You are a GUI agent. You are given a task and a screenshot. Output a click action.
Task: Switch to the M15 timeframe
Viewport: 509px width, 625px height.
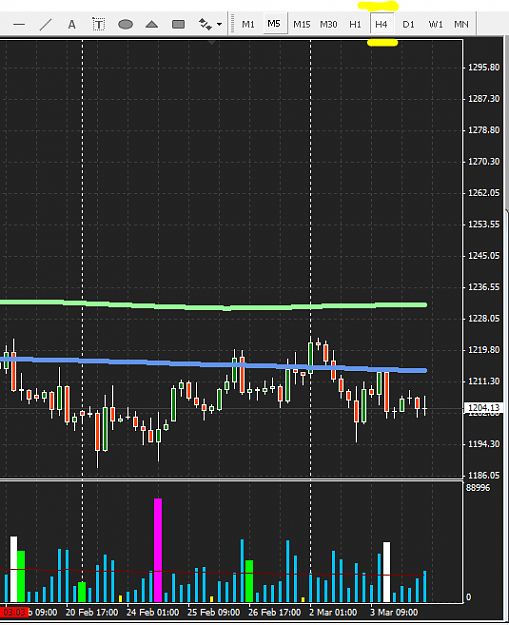tap(302, 25)
